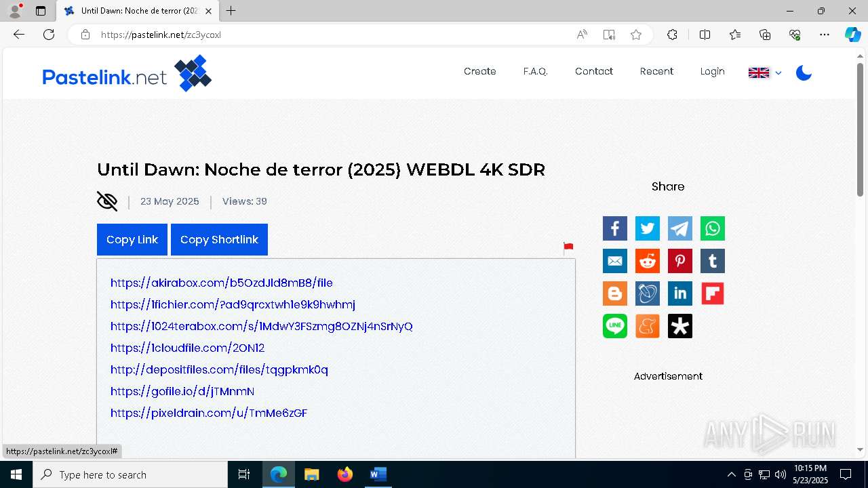Open Tab actions menu
Screen dimensions: 868x488
41,11
